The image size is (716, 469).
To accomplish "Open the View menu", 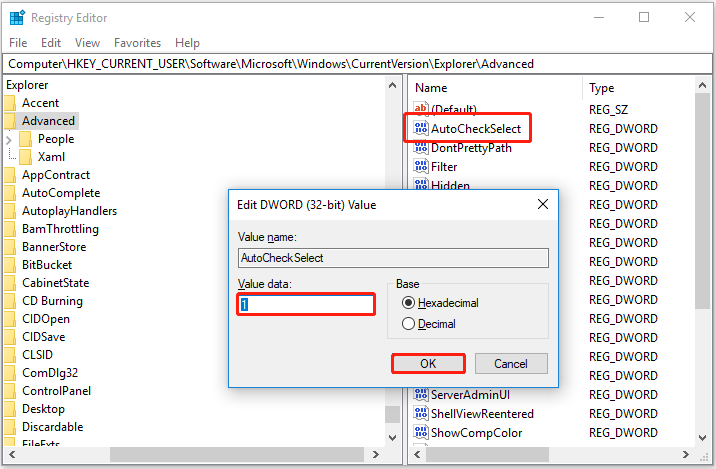I will 87,43.
